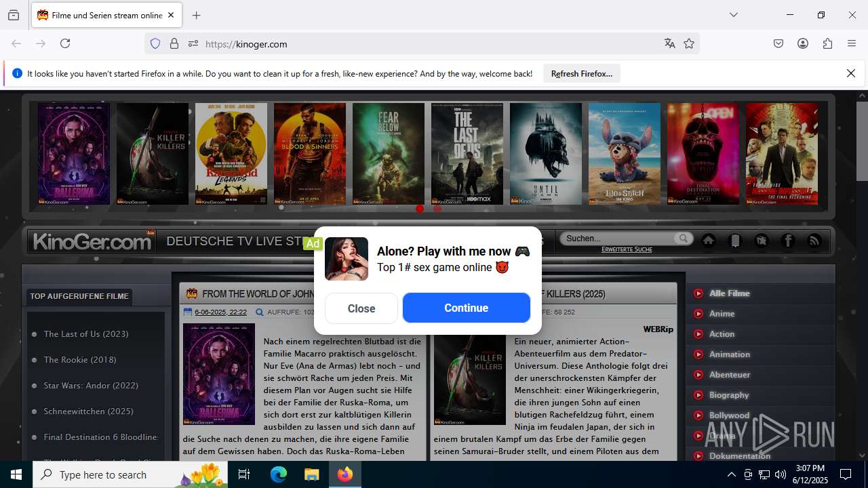The height and width of the screenshot is (488, 868).
Task: Open Final Destination 6 Bloodline entry
Action: click(x=102, y=437)
